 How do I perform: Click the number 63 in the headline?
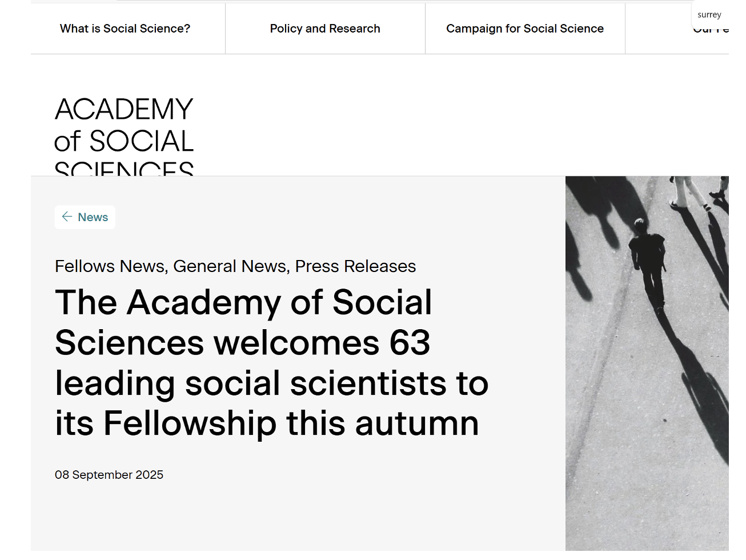pyautogui.click(x=410, y=343)
